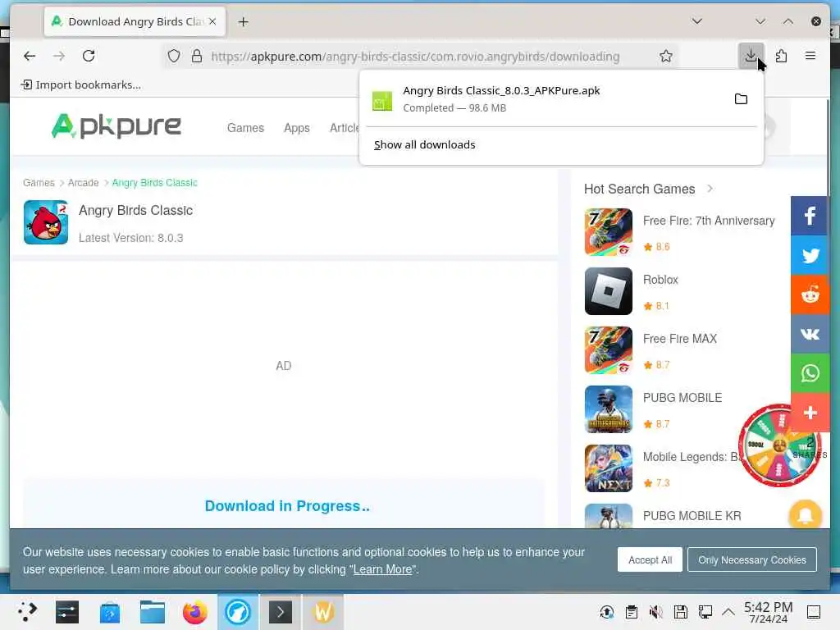Open the Games nav menu
The width and height of the screenshot is (840, 630).
[245, 128]
